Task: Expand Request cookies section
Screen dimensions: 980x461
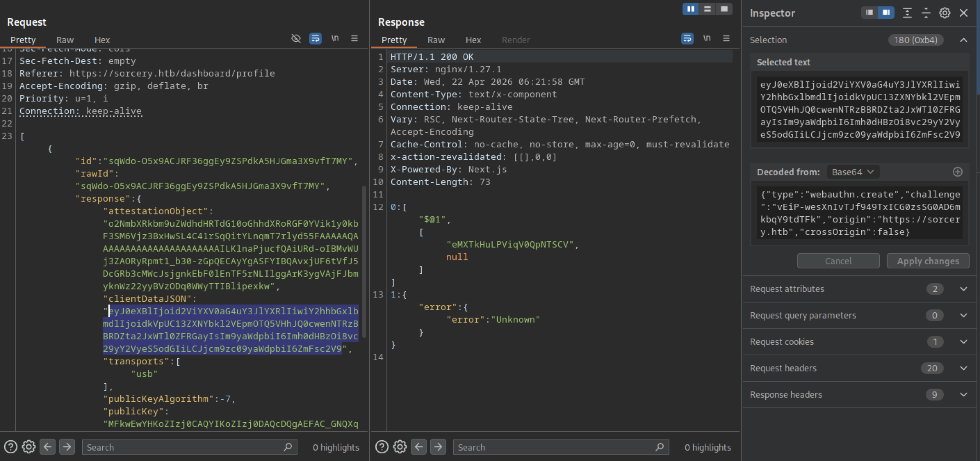Action: (963, 342)
